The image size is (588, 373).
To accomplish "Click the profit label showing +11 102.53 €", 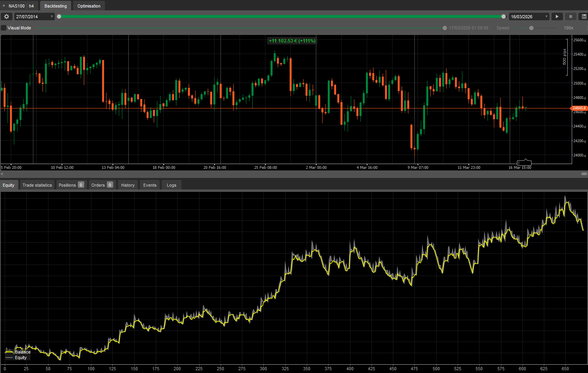I will (292, 41).
